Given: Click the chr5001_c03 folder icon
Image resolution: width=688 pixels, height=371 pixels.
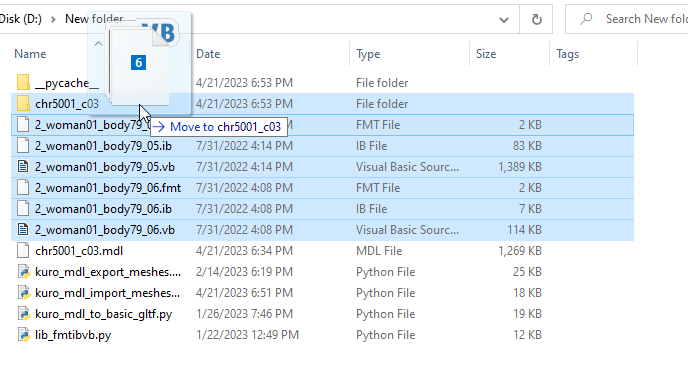Looking at the screenshot, I should coord(23,103).
